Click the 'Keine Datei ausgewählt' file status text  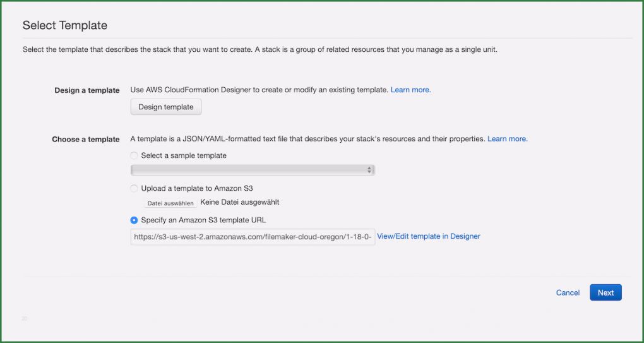[239, 203]
